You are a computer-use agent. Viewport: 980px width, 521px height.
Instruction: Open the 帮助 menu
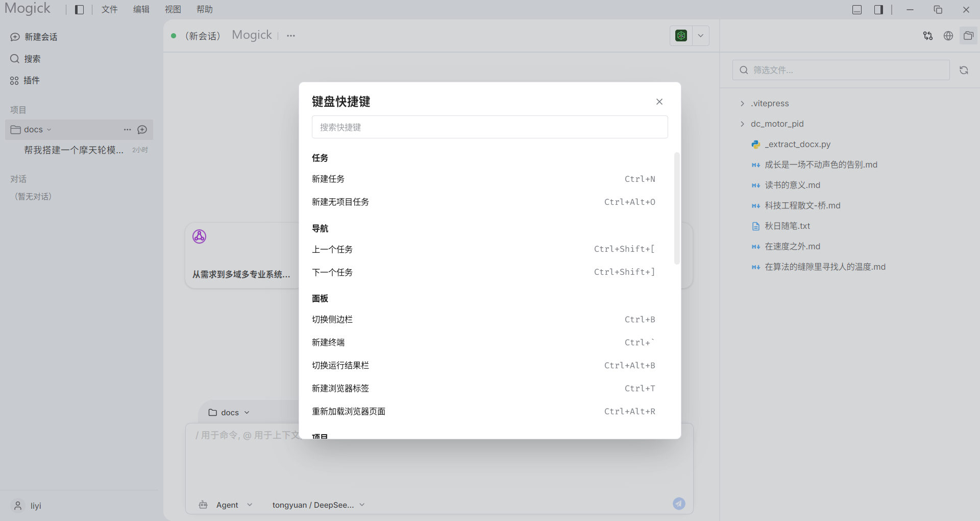tap(205, 10)
